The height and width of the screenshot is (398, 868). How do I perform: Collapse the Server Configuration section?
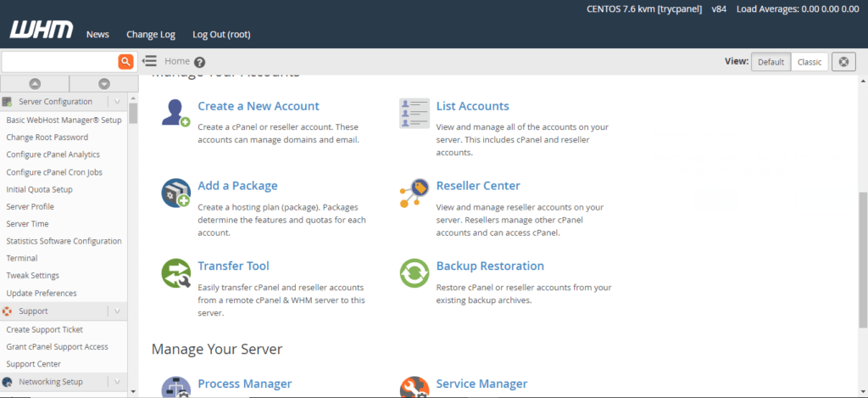pos(117,102)
